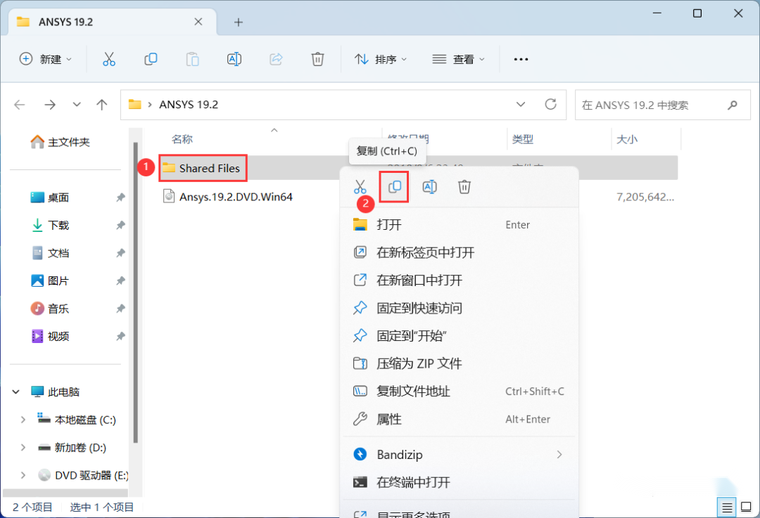Click Delete icon in context menu
This screenshot has height=518, width=760.
[464, 187]
